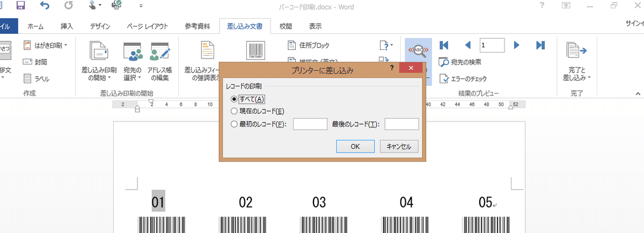The image size is (644, 233).
Task: Click 宛先の検索 find recipient
Action: (x=460, y=62)
